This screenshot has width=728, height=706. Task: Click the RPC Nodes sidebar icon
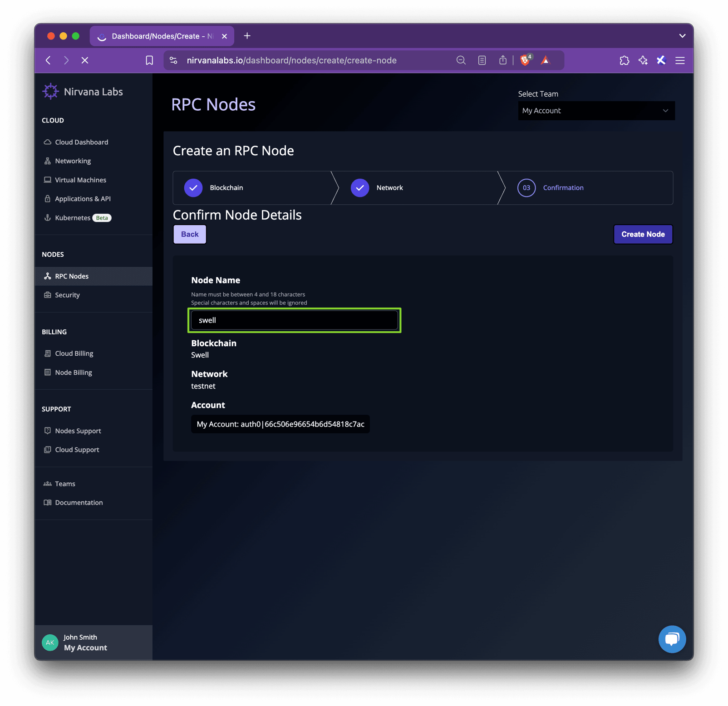[x=47, y=276]
